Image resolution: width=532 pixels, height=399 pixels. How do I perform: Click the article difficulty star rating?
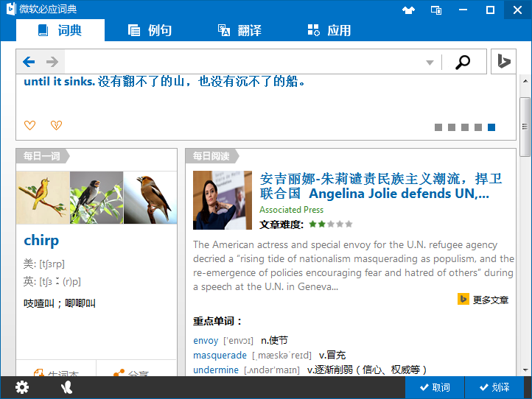331,224
